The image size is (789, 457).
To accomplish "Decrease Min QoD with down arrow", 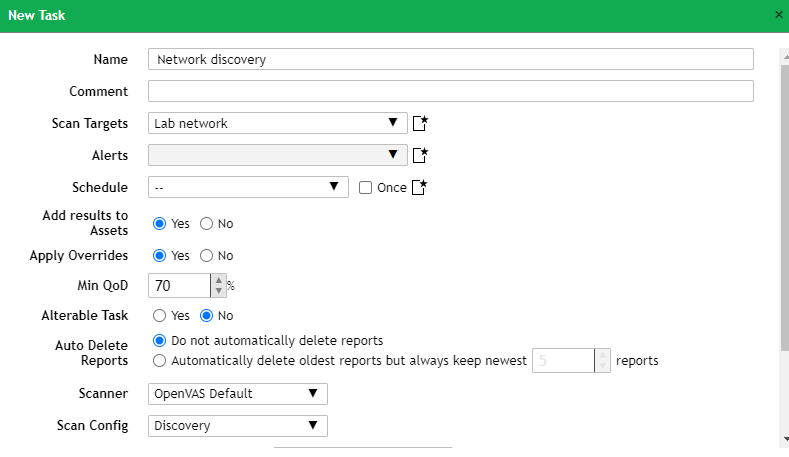I will tap(218, 291).
